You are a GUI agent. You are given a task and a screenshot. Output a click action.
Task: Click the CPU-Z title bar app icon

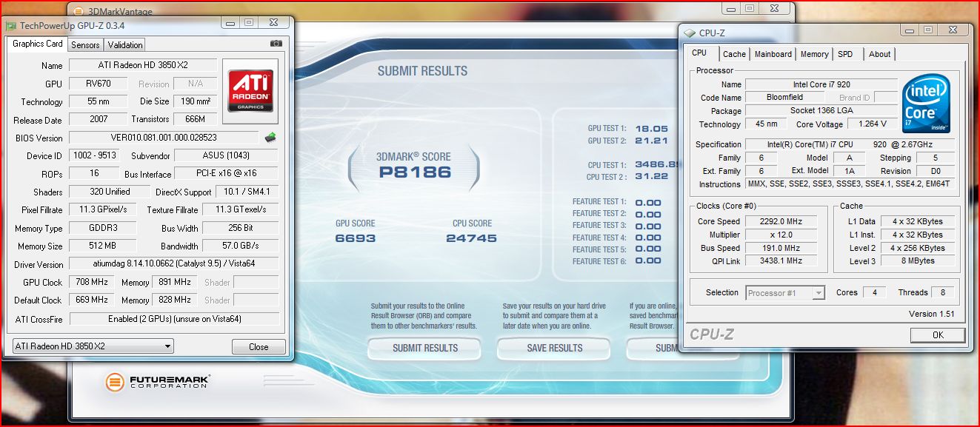690,33
